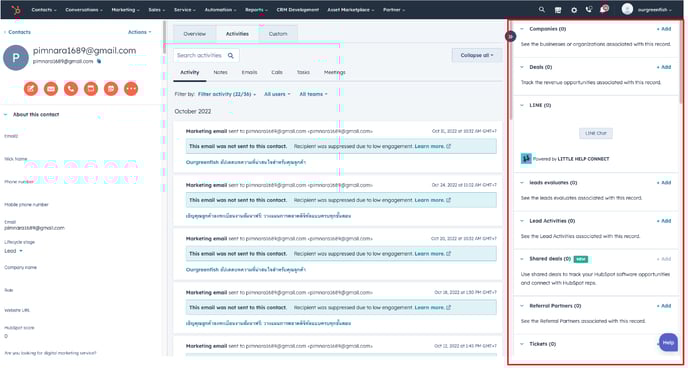Click the orange phone call action icon
This screenshot has width=688, height=372.
click(71, 89)
